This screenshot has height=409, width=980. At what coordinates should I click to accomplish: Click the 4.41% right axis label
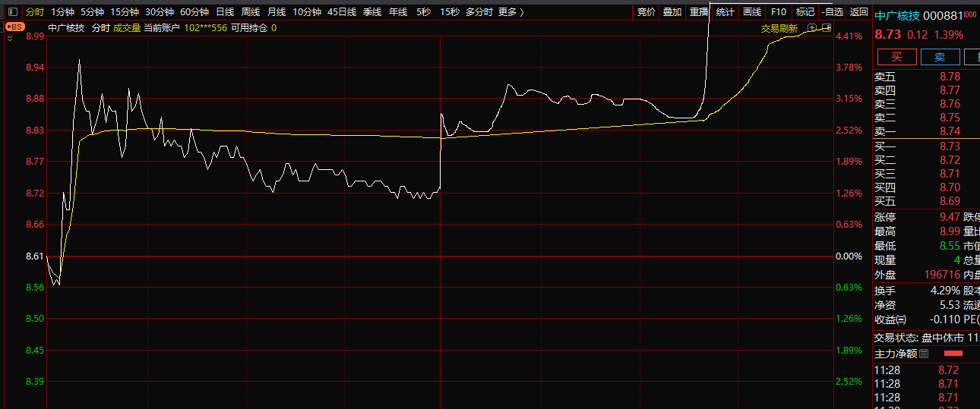pos(849,36)
